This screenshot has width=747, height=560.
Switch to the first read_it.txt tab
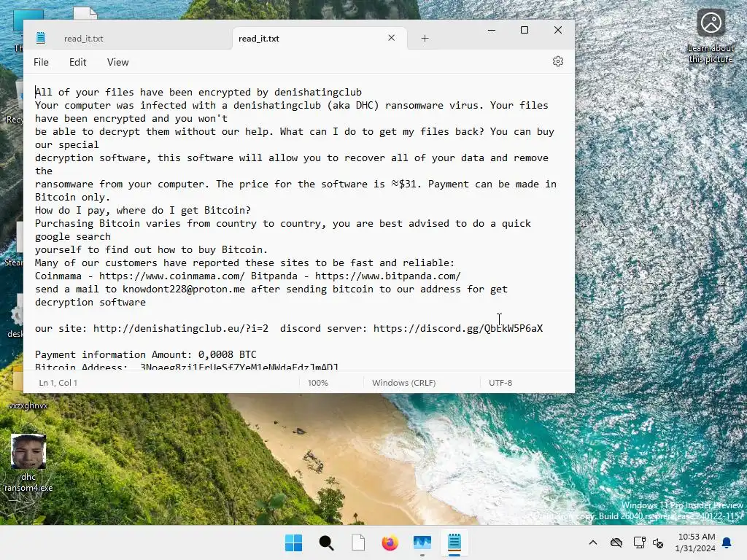(x=83, y=39)
